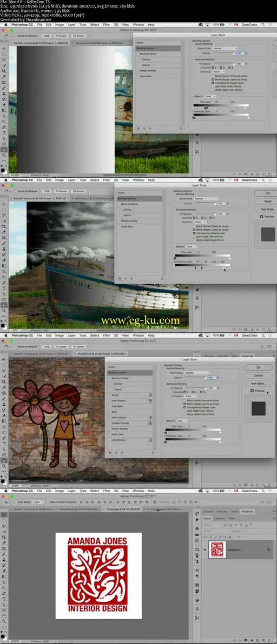This screenshot has height=644, width=277.
Task: Select the Zoom tool in the logo window toolbar
Action: (x=4, y=622)
